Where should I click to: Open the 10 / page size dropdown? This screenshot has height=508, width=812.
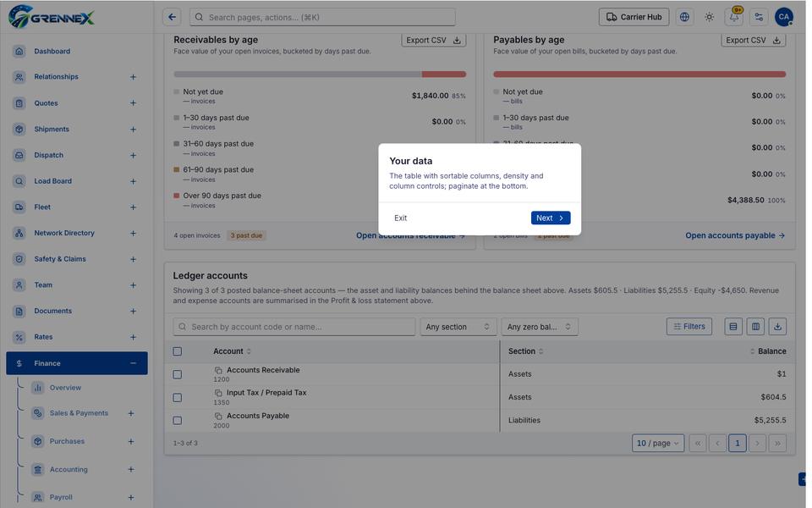[x=657, y=443]
